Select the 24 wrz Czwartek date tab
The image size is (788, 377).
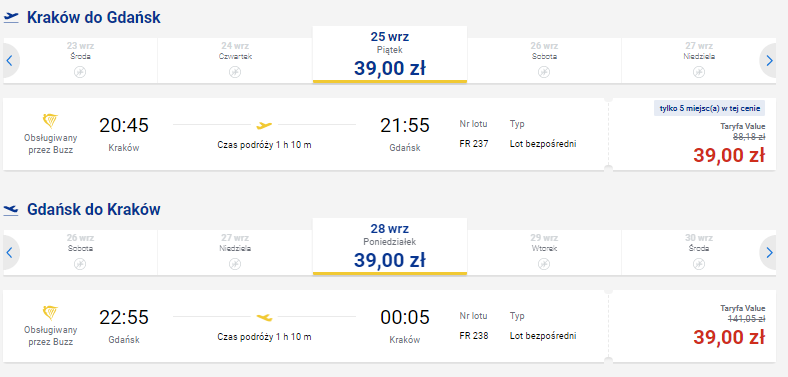[x=235, y=61]
